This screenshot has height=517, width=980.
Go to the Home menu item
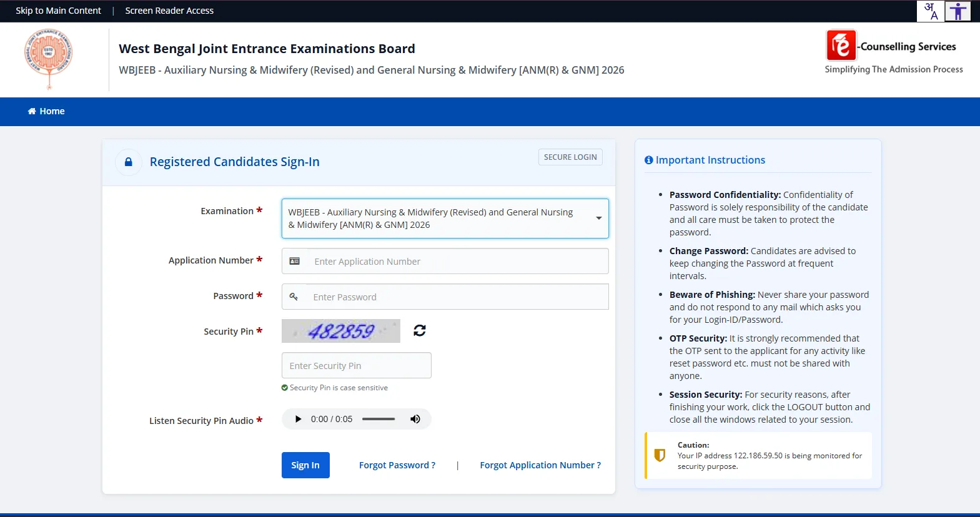point(46,111)
